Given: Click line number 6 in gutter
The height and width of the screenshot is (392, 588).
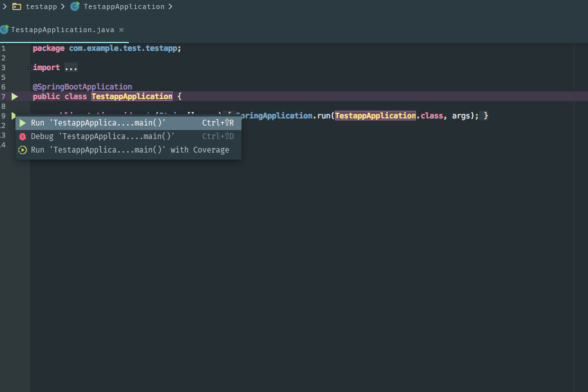Looking at the screenshot, I should pyautogui.click(x=3, y=87).
